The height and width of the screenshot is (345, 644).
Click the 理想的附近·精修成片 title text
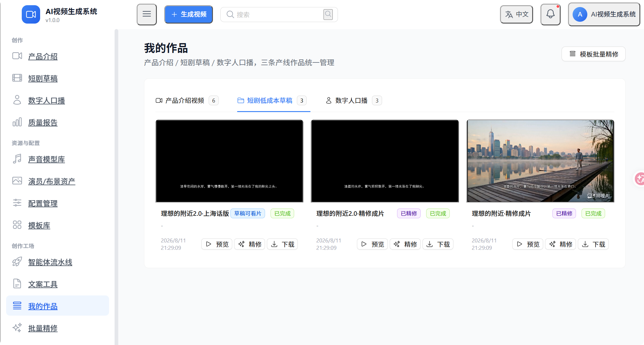(x=501, y=214)
